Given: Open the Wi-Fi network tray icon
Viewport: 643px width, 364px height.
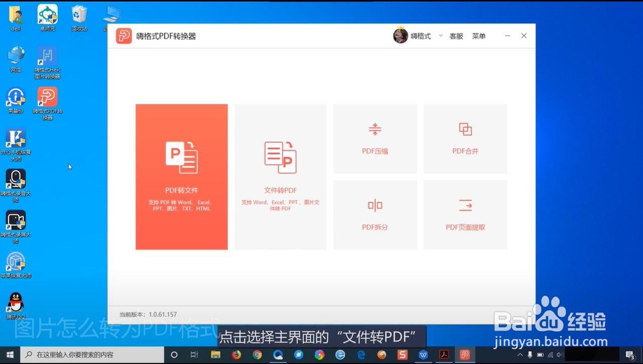Looking at the screenshot, I should (x=550, y=355).
